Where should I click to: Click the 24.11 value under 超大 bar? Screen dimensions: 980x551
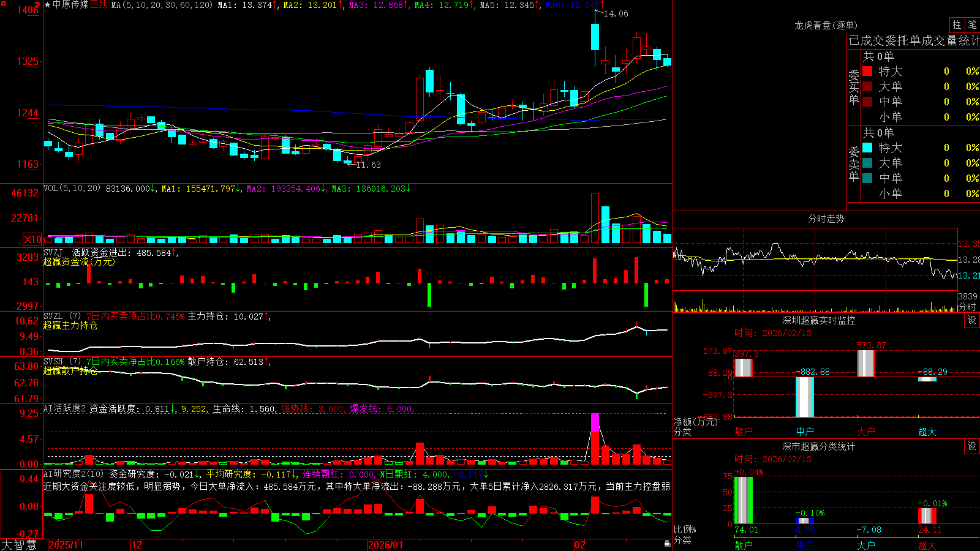(930, 530)
